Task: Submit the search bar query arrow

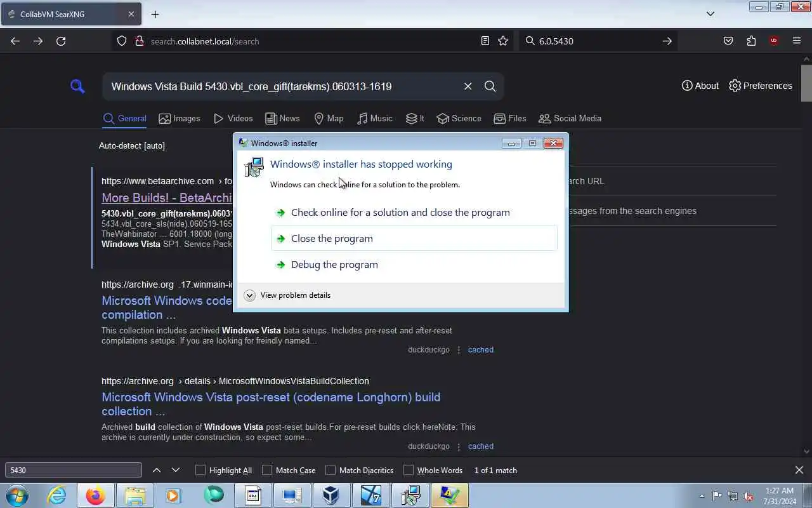Action: [x=667, y=41]
